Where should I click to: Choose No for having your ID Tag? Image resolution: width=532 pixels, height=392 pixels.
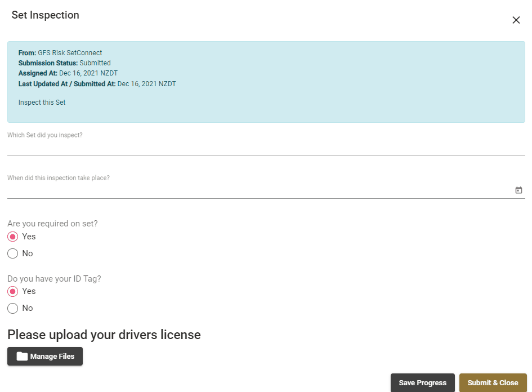point(13,308)
